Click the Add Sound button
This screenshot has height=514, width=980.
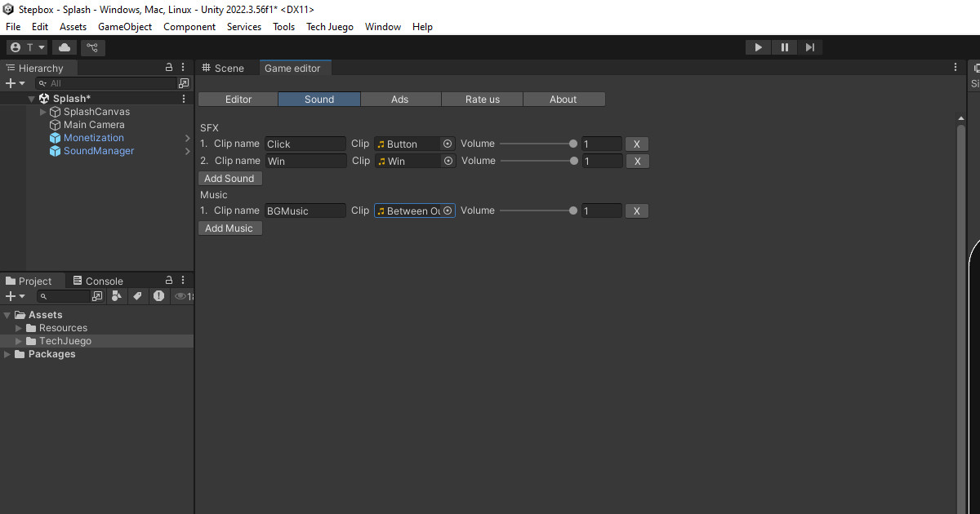tap(229, 178)
